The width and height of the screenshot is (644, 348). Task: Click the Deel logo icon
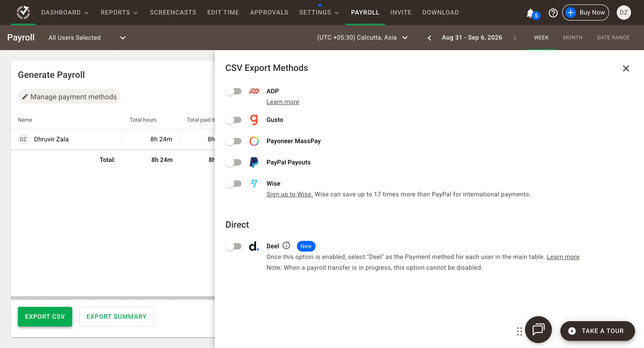point(254,246)
